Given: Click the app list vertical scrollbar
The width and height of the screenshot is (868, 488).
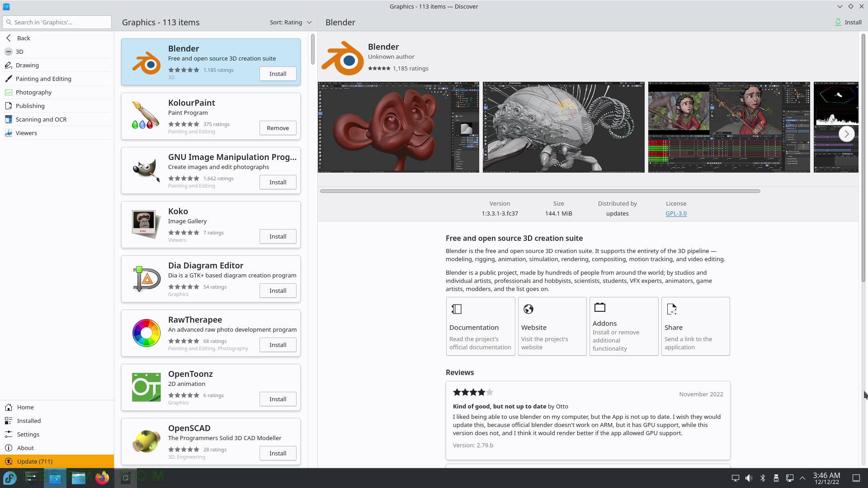Looking at the screenshot, I should [x=312, y=49].
